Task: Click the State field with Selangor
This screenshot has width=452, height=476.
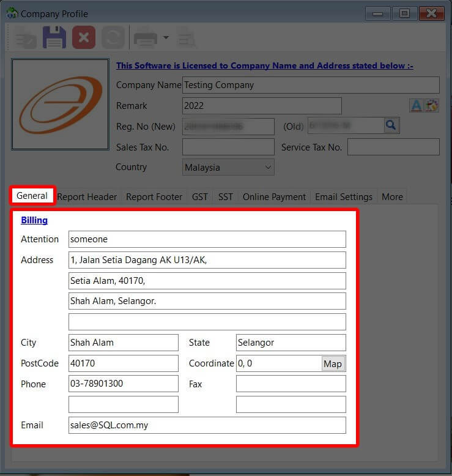Action: (291, 343)
